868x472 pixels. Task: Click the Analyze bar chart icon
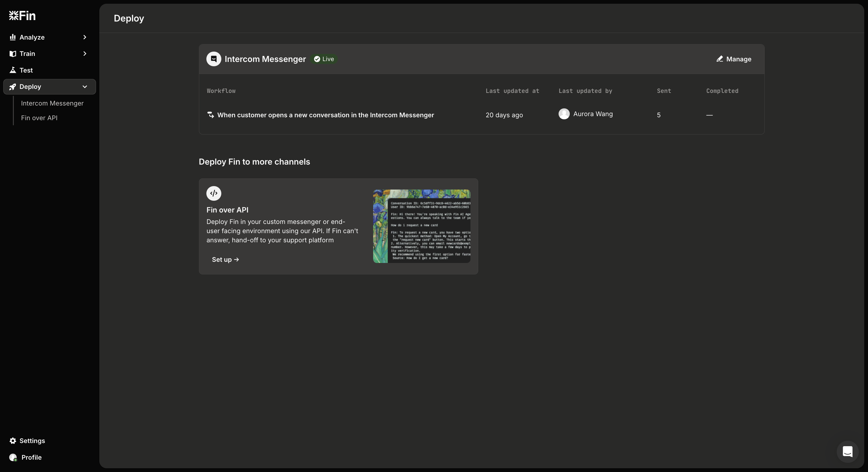pyautogui.click(x=13, y=37)
